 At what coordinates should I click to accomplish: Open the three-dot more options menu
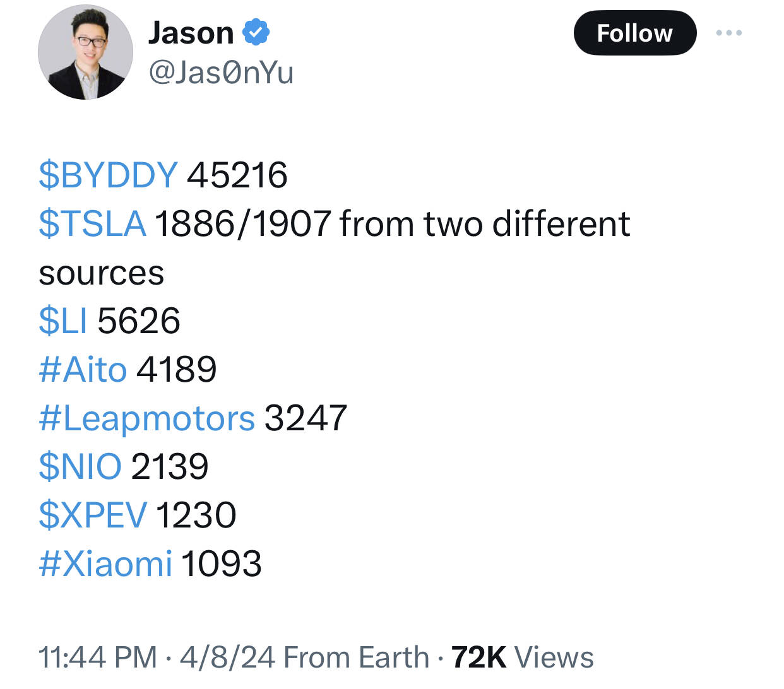pos(729,33)
